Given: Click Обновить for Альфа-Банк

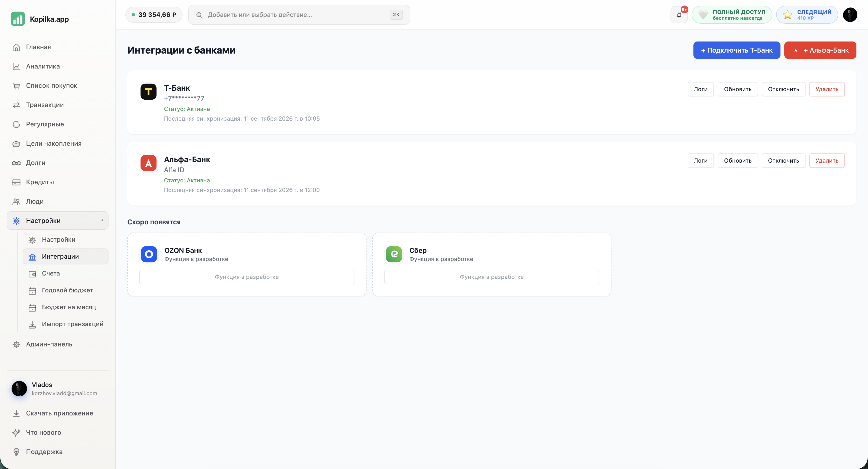Looking at the screenshot, I should [x=738, y=161].
